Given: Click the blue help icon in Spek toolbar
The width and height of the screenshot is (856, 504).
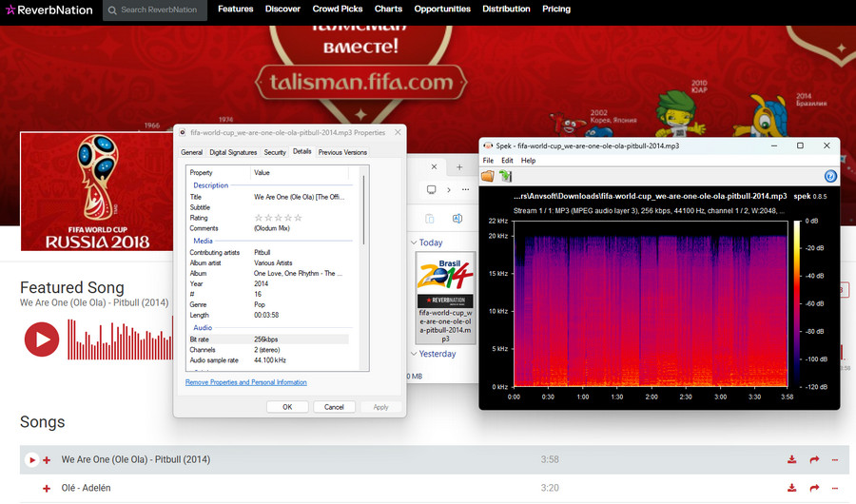Looking at the screenshot, I should tap(830, 176).
